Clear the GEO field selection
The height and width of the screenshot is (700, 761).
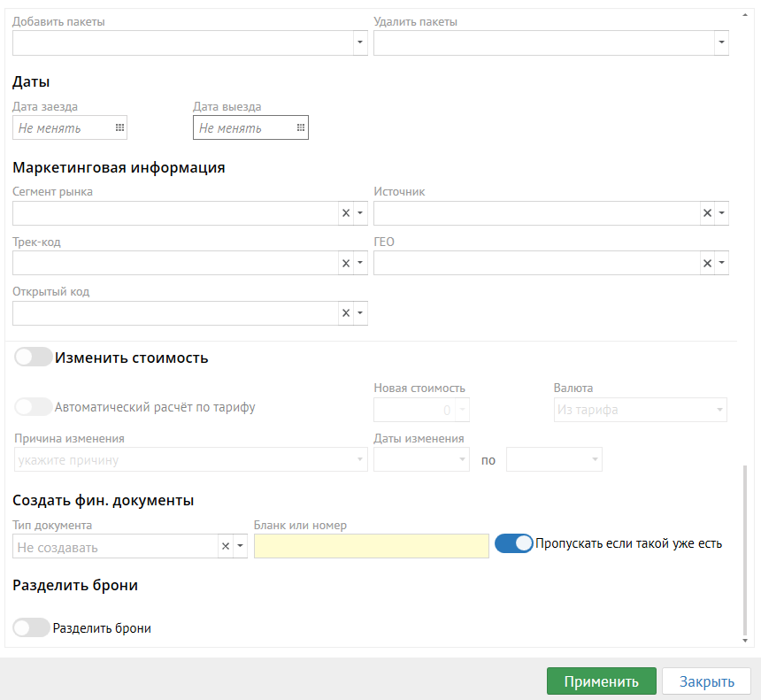point(707,263)
